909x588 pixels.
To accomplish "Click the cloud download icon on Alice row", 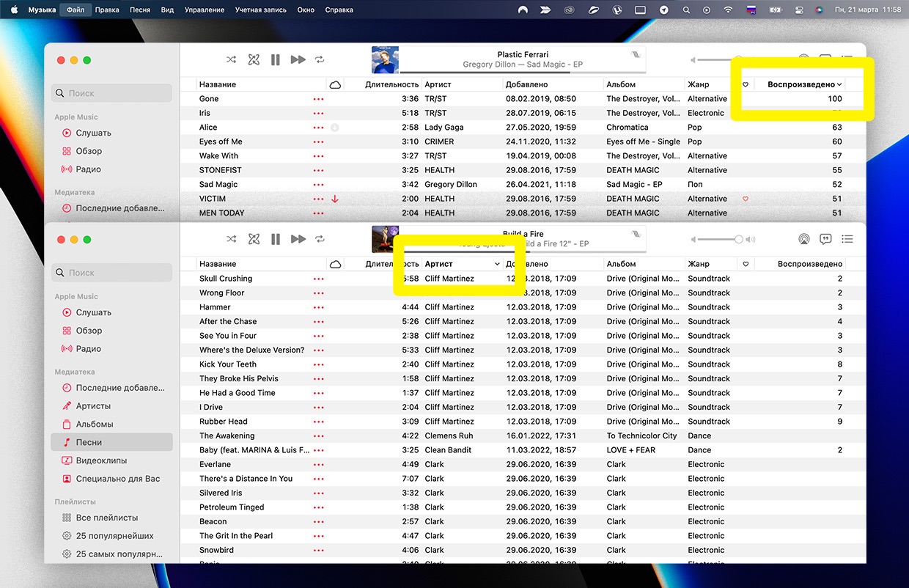I will coord(335,128).
